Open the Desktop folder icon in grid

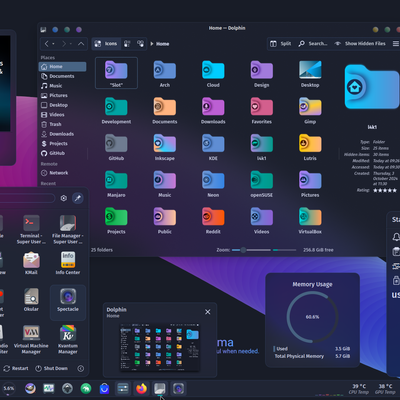(x=310, y=74)
